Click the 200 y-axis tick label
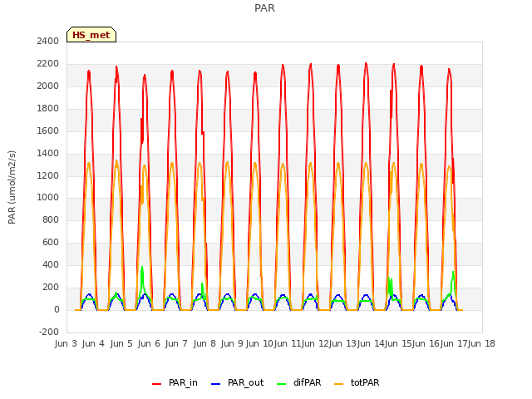The height and width of the screenshot is (399, 532). coord(51,288)
